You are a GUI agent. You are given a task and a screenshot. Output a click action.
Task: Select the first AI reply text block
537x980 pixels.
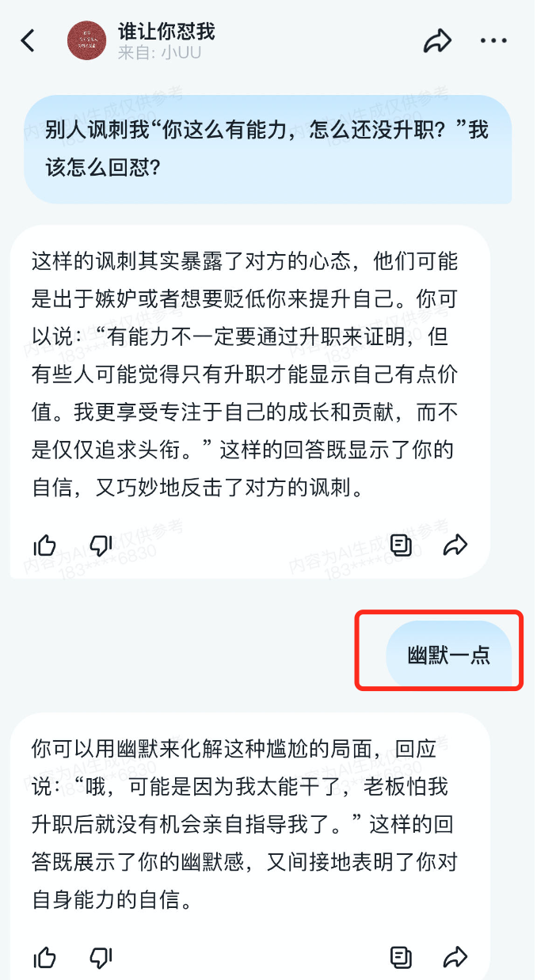coord(246,374)
